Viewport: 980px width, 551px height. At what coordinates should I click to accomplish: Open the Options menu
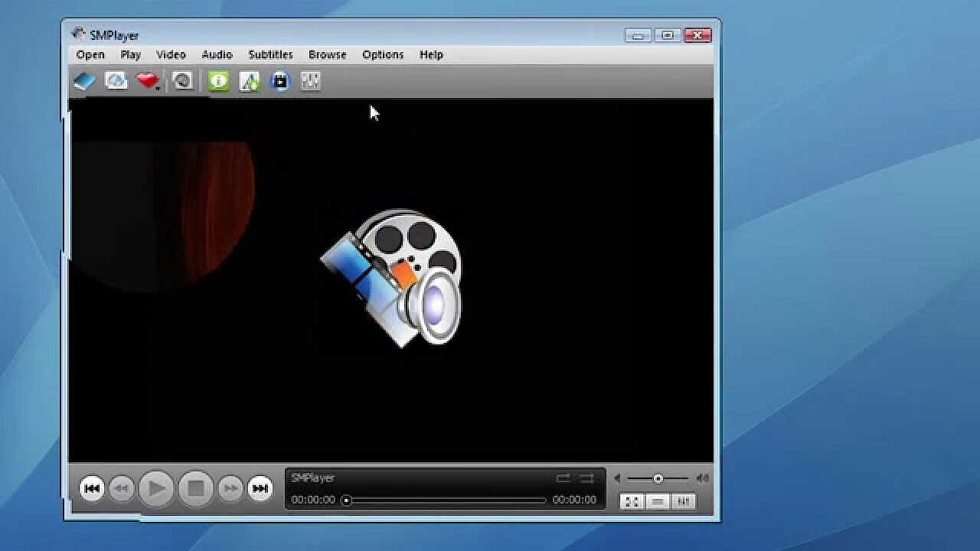[x=383, y=54]
